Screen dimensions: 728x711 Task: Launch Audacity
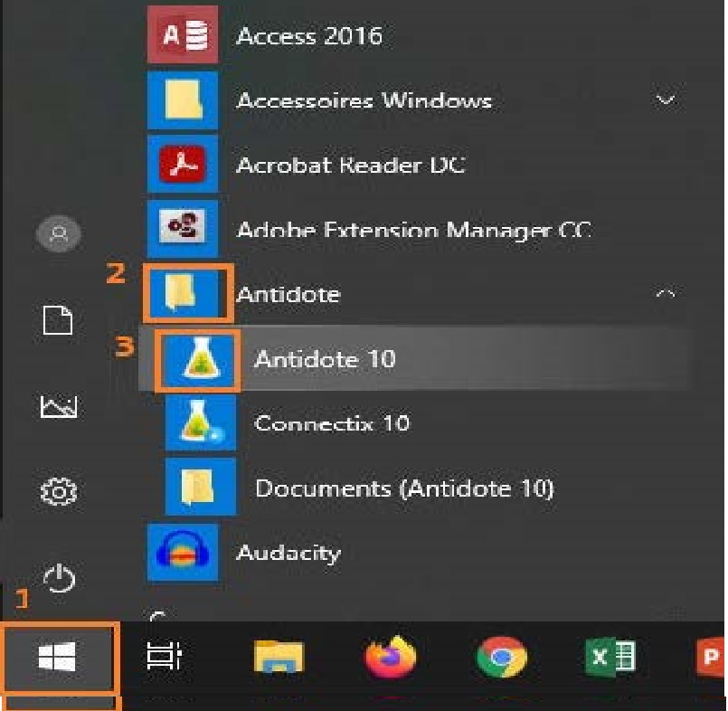pyautogui.click(x=288, y=553)
